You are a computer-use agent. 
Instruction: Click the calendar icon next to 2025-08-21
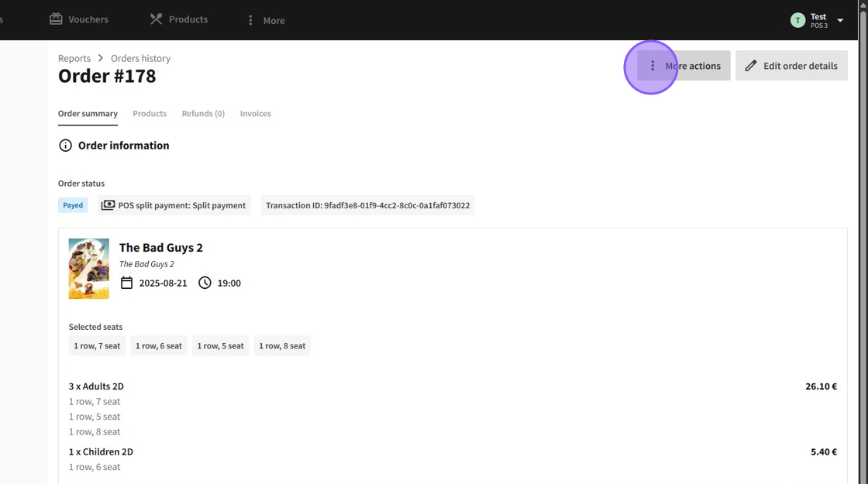[x=127, y=283]
